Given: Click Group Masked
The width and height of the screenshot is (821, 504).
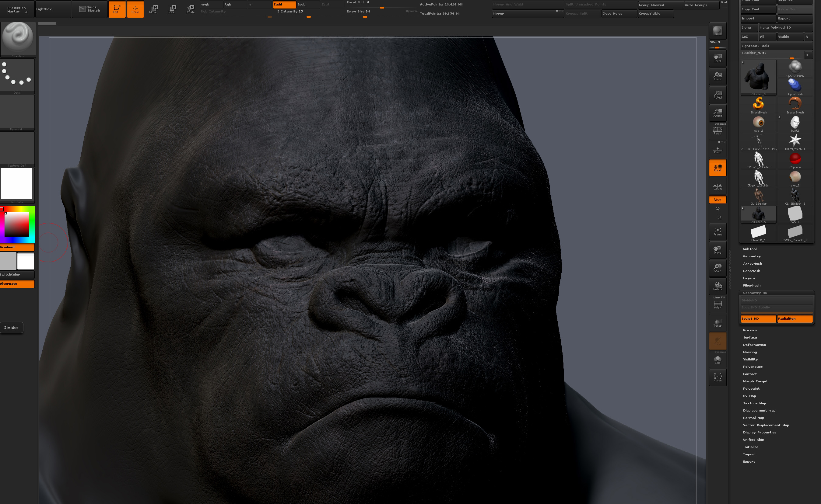Looking at the screenshot, I should pos(661,5).
